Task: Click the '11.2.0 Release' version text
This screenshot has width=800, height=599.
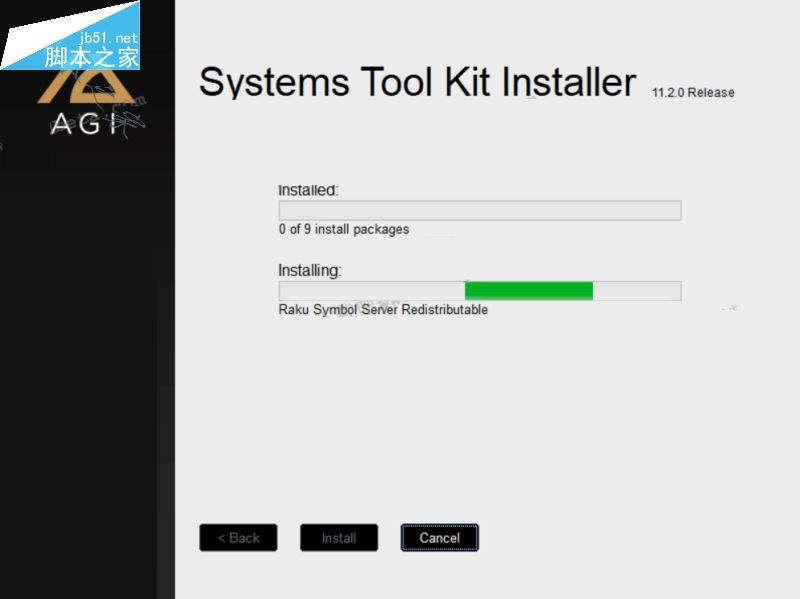Action: click(693, 92)
